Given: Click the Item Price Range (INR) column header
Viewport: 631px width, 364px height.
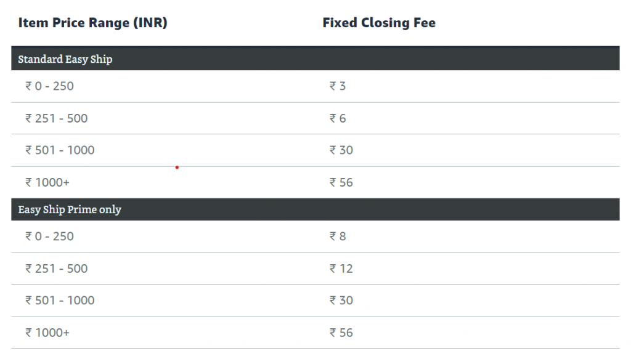Looking at the screenshot, I should click(x=92, y=23).
